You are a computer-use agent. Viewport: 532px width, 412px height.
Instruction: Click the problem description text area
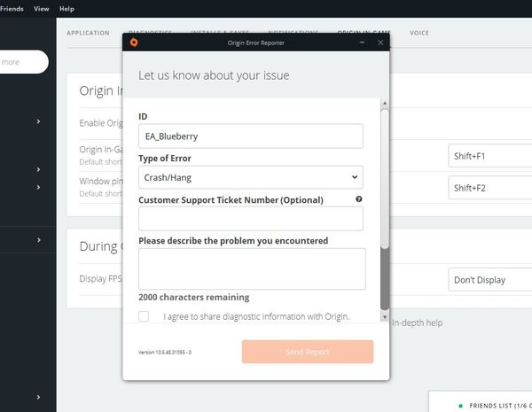point(252,268)
